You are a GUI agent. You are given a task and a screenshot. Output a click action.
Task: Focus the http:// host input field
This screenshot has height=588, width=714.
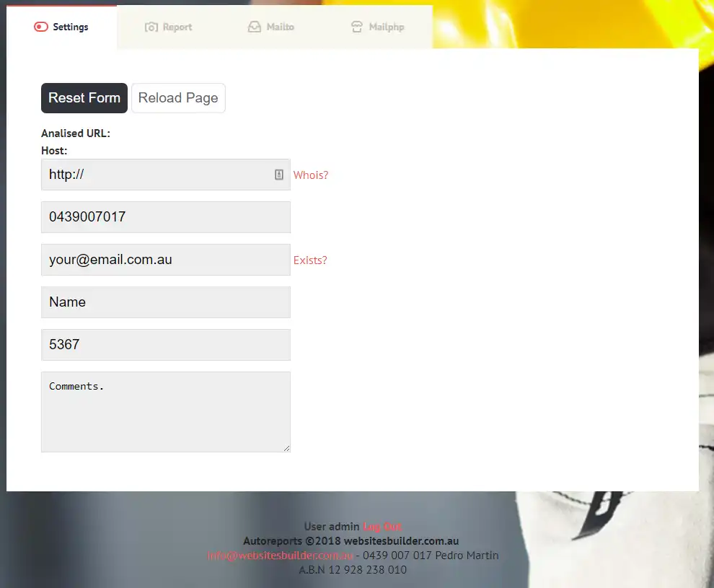(x=166, y=175)
